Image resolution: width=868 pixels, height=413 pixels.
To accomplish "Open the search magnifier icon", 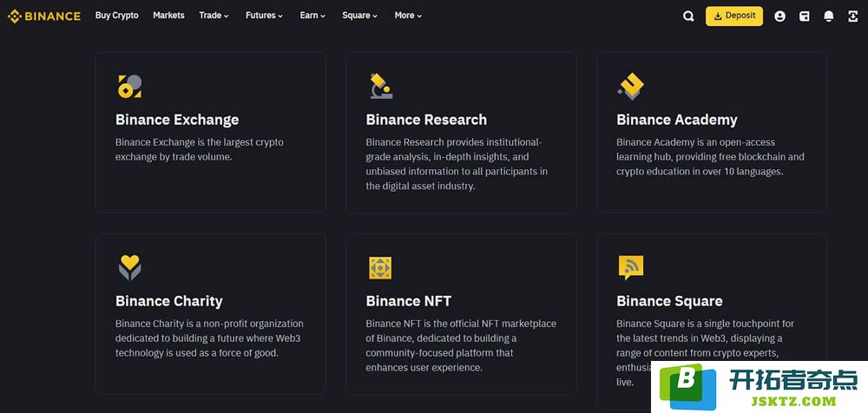I will coord(688,16).
